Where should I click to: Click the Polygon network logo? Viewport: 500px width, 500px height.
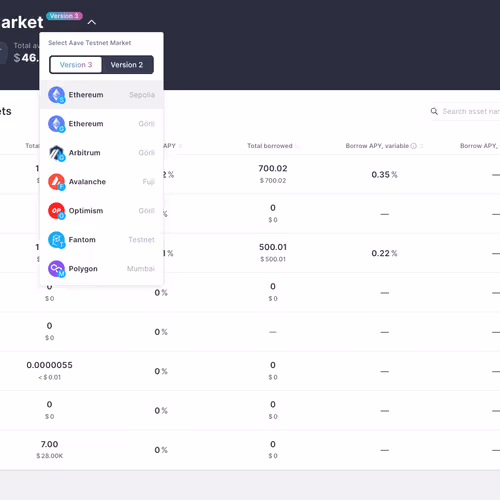point(57,269)
